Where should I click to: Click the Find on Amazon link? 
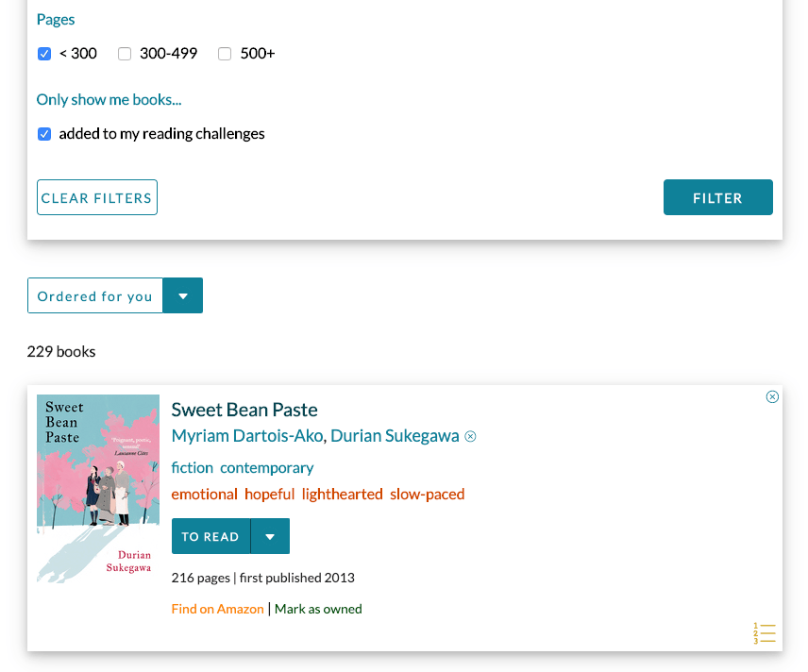point(217,609)
